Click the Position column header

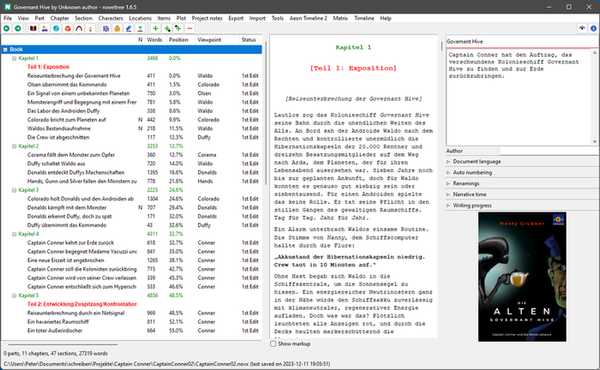point(179,40)
